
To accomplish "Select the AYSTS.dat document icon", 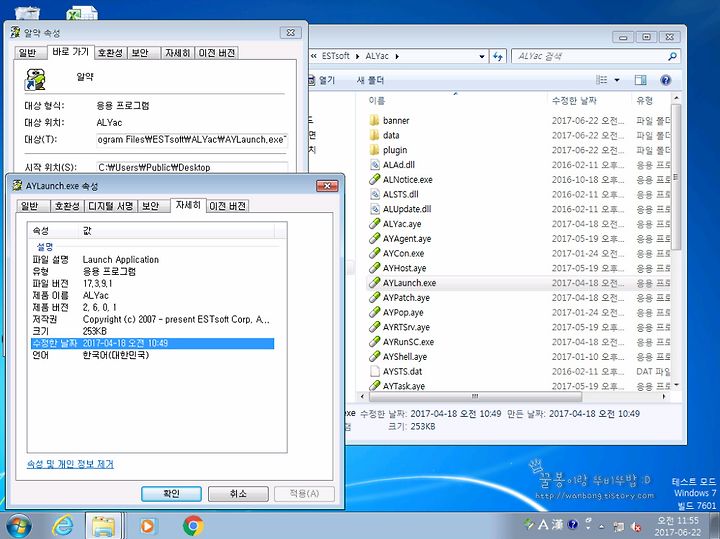I will [x=375, y=371].
